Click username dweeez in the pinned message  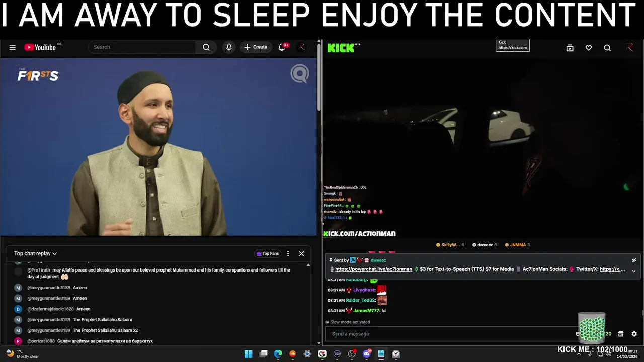point(378,260)
